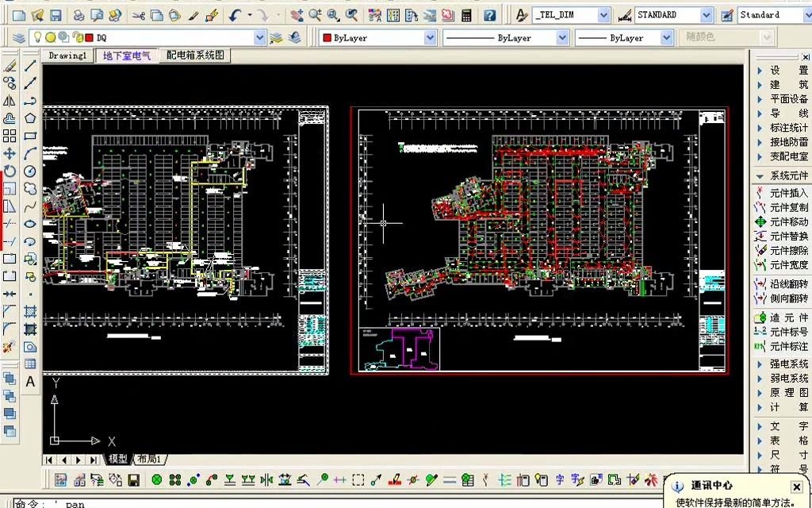Select the Mirror tool
This screenshot has width=812, height=508.
click(x=10, y=101)
